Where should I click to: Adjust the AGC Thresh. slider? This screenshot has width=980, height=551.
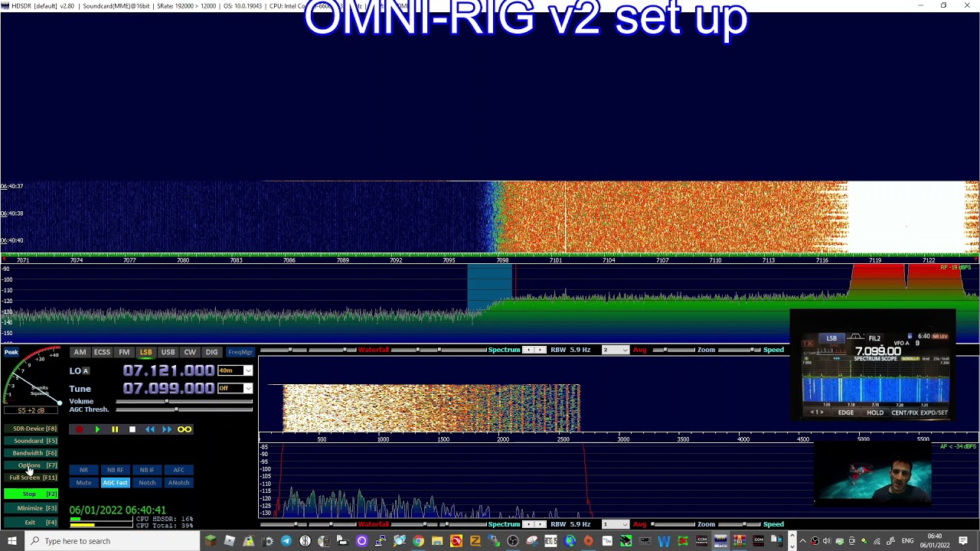click(184, 409)
